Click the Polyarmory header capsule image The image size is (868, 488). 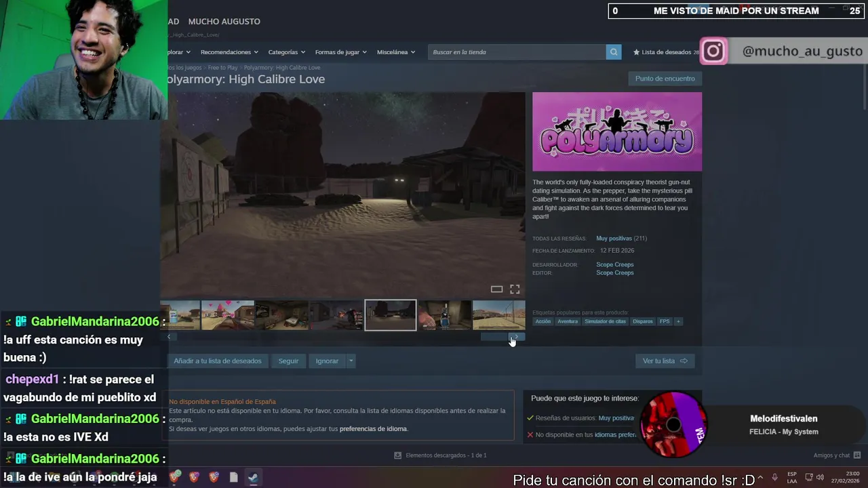click(x=617, y=131)
